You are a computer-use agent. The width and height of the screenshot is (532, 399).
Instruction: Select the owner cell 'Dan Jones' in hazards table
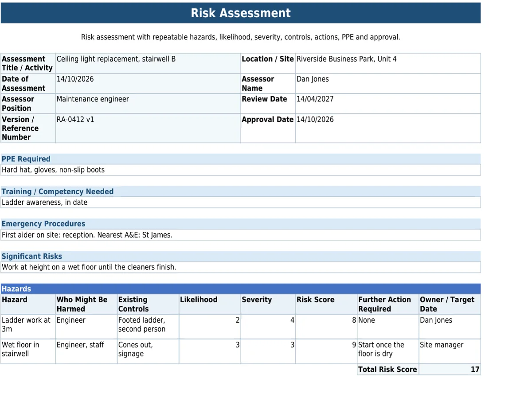click(x=450, y=327)
